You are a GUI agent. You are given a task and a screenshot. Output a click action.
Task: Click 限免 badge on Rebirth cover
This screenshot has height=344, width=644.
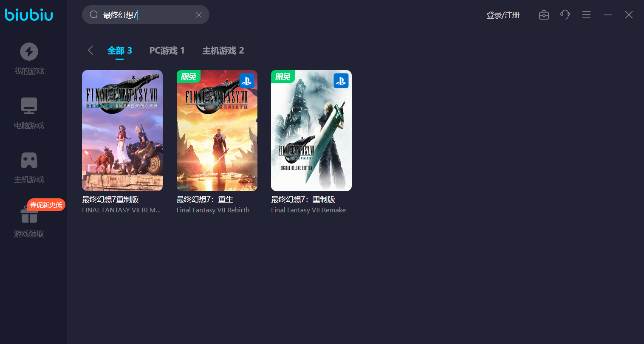[188, 76]
